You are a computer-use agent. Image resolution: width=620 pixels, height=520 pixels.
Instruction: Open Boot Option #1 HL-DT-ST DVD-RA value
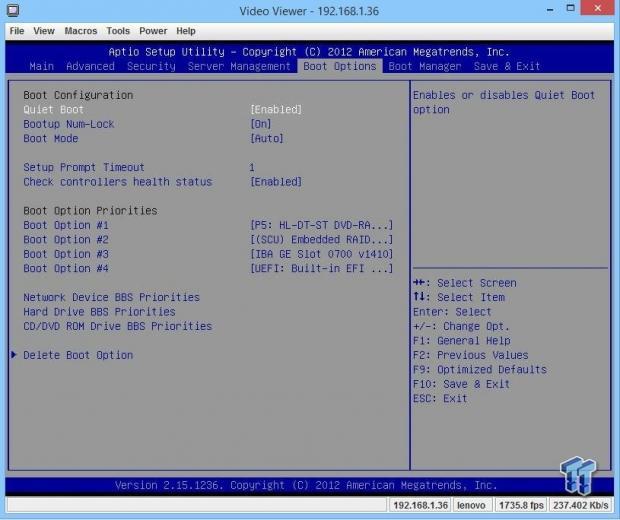[x=321, y=225]
